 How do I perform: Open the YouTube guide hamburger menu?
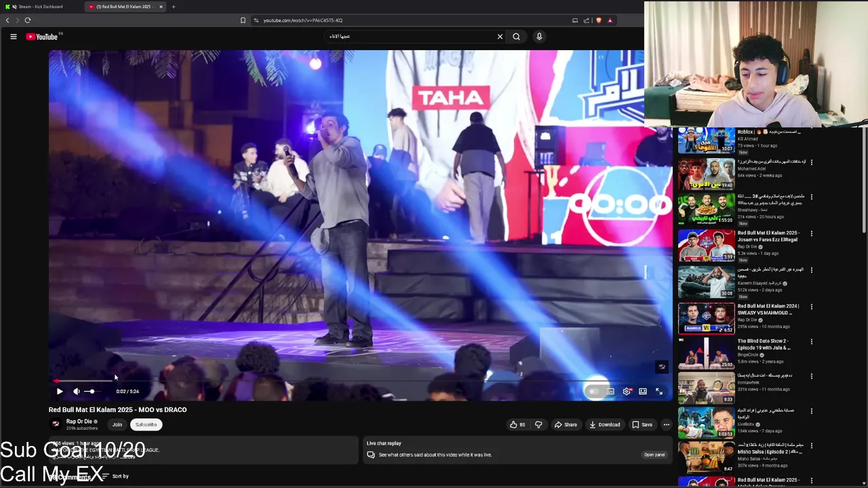point(13,37)
